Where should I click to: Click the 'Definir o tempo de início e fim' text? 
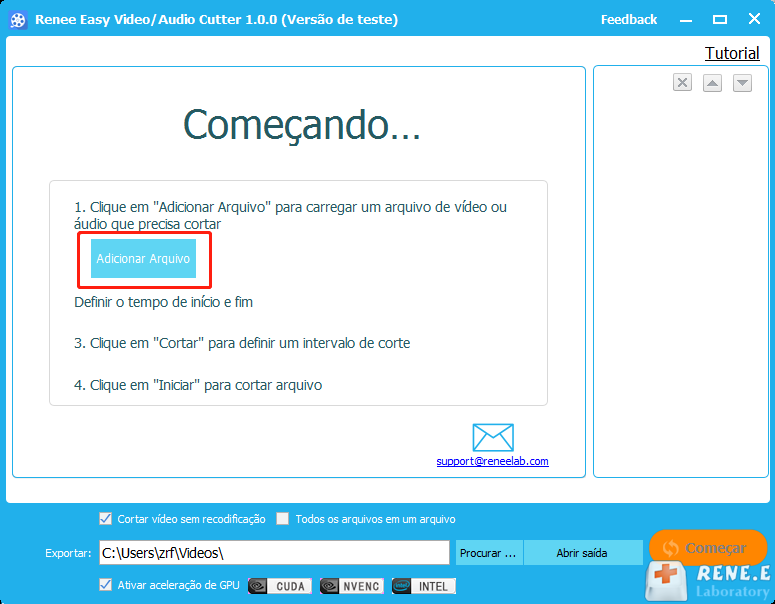(164, 302)
